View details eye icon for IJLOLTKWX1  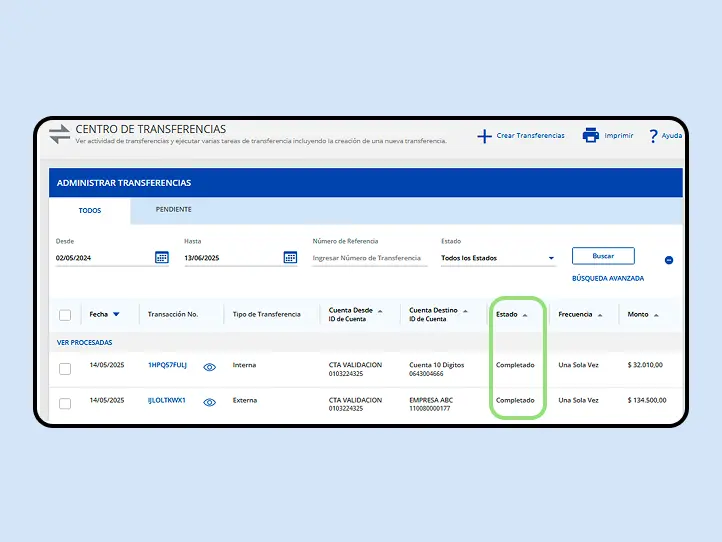210,402
